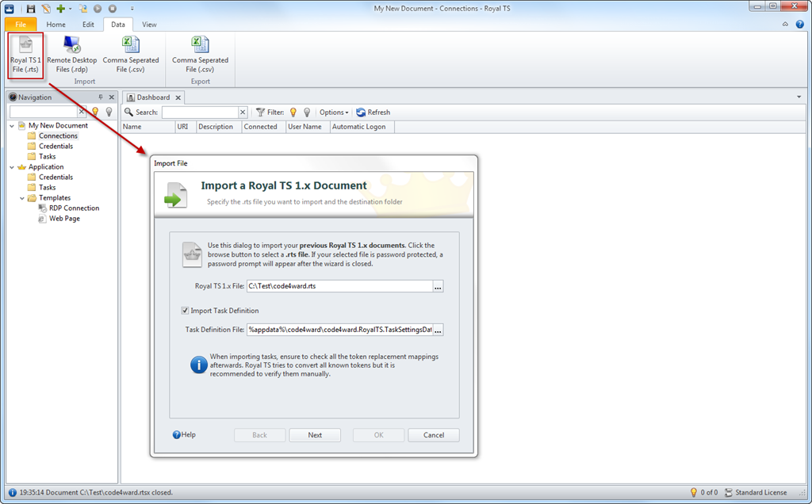Select the Web Page template
This screenshot has width=812, height=504.
click(64, 219)
